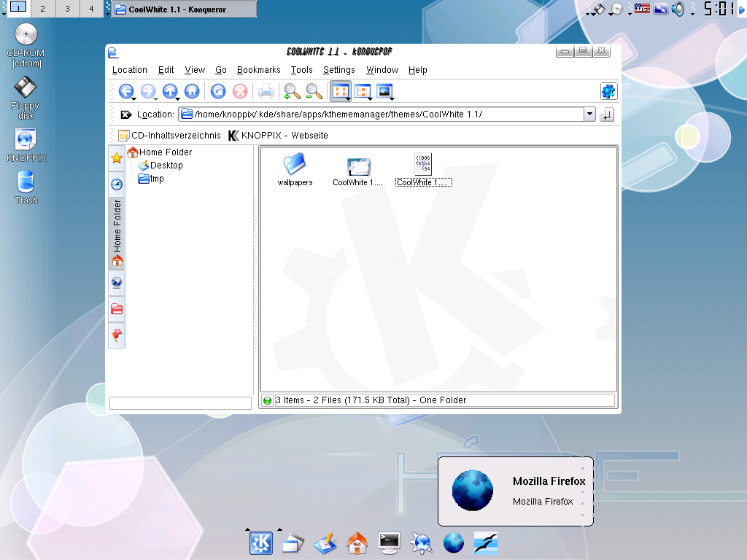747x560 pixels.
Task: Open KNOPPIX - Webseite bookmark
Action: (278, 135)
